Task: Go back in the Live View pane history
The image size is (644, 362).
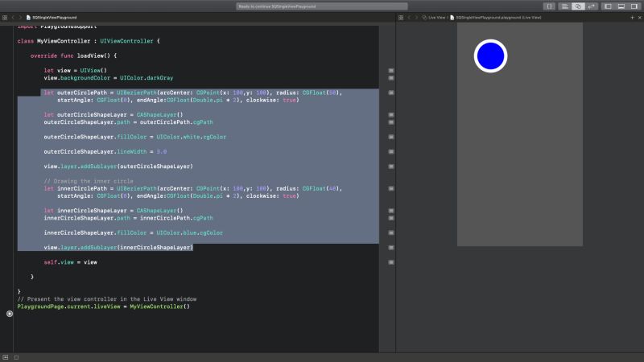Action: click(409, 18)
